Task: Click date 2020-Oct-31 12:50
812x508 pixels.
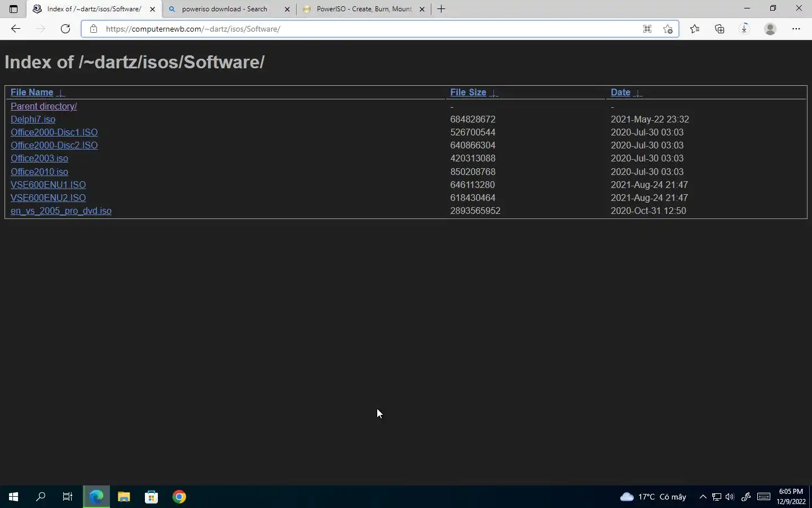Action: point(648,211)
